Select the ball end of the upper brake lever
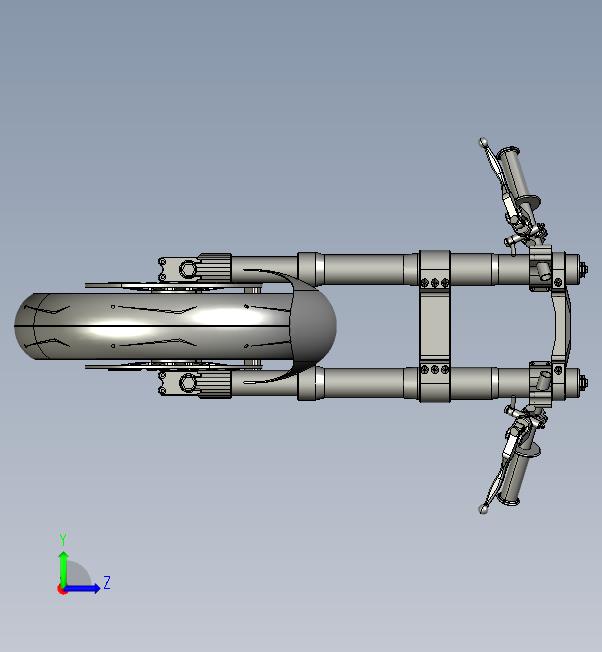The width and height of the screenshot is (602, 652). [483, 142]
